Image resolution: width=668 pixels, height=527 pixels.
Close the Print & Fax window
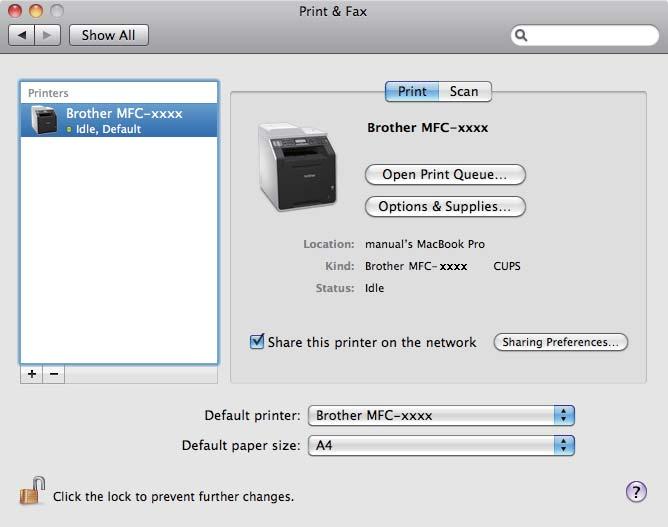coord(15,11)
